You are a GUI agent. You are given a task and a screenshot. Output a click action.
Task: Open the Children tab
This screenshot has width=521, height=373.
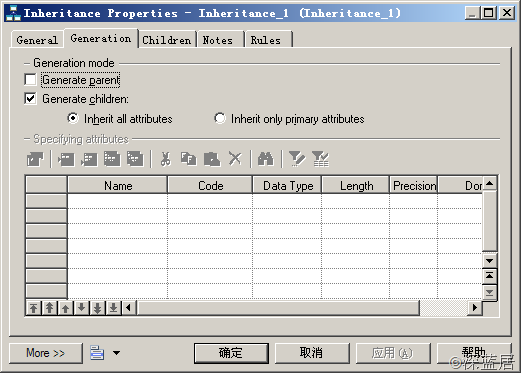click(x=167, y=40)
